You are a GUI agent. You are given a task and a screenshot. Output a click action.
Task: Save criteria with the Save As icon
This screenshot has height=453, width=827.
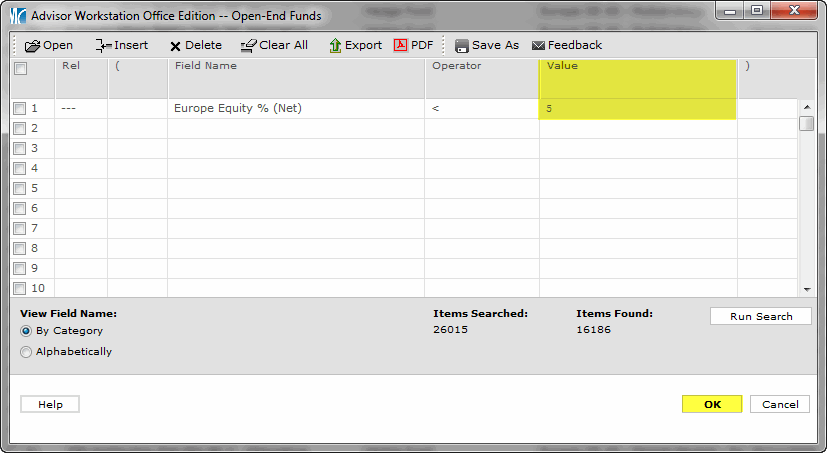point(462,45)
